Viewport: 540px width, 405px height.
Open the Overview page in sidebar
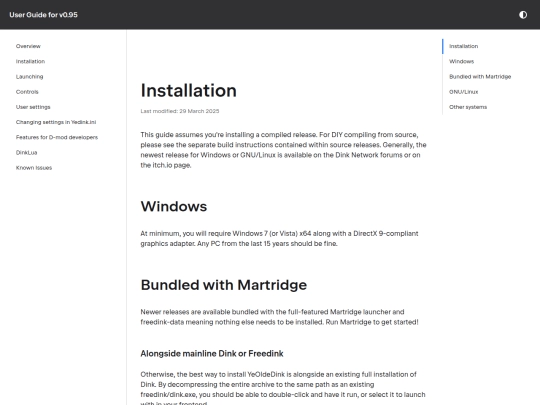(28, 46)
